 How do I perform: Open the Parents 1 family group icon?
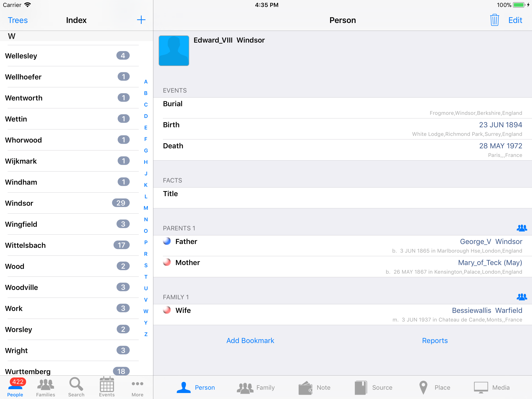pyautogui.click(x=521, y=228)
